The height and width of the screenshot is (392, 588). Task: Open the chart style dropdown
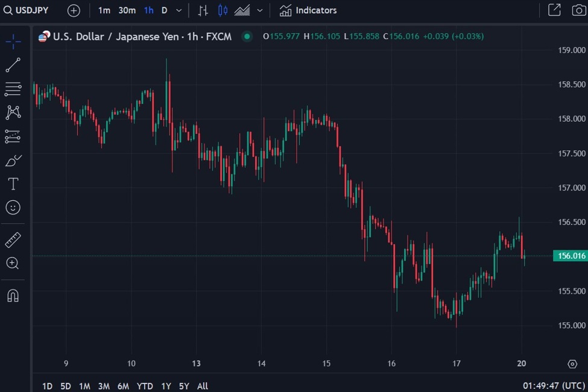[x=259, y=10]
